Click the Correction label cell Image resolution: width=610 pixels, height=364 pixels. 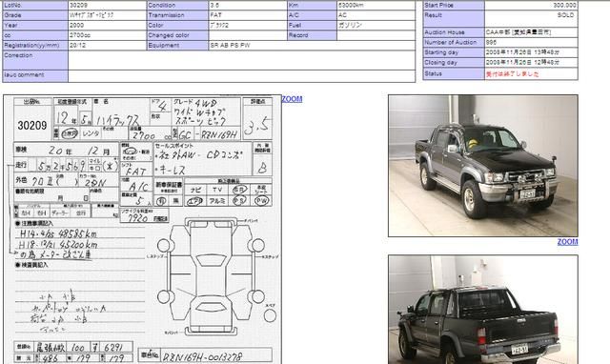pyautogui.click(x=35, y=60)
